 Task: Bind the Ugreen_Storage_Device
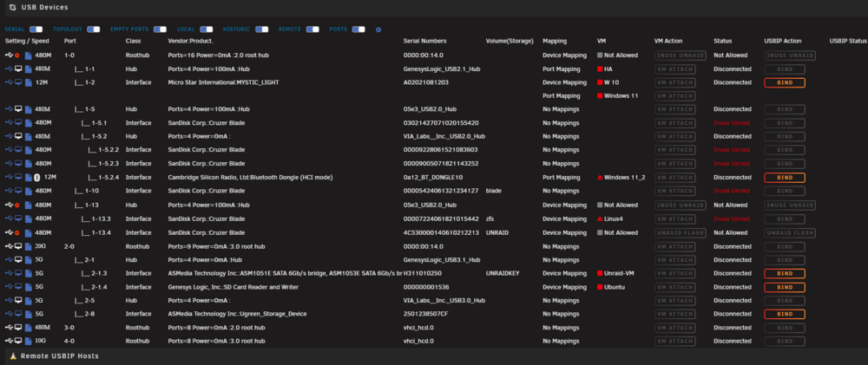coord(785,314)
